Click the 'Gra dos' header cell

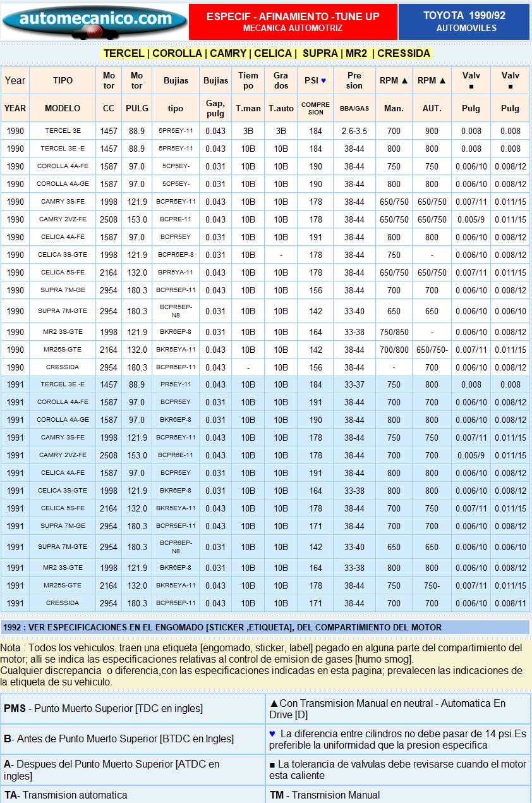point(281,80)
